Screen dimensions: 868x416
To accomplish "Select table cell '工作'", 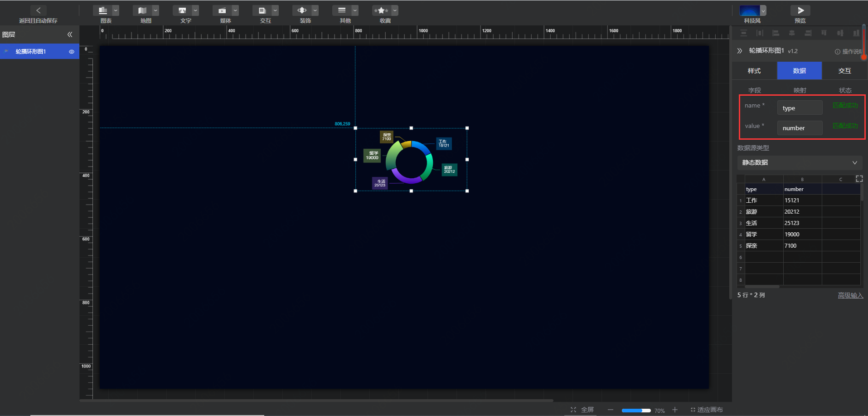I will click(x=764, y=200).
